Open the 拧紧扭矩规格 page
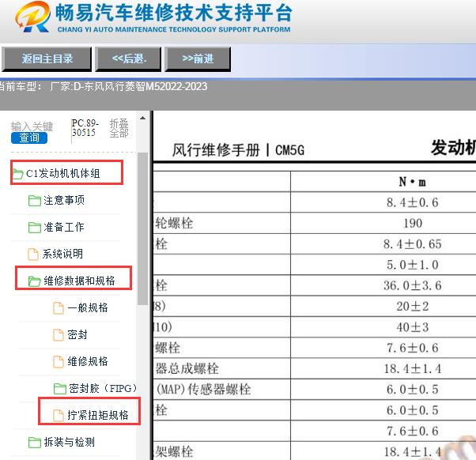 pyautogui.click(x=98, y=415)
